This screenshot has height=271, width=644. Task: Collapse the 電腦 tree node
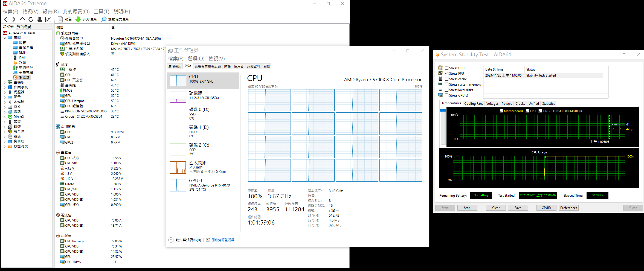pos(5,38)
